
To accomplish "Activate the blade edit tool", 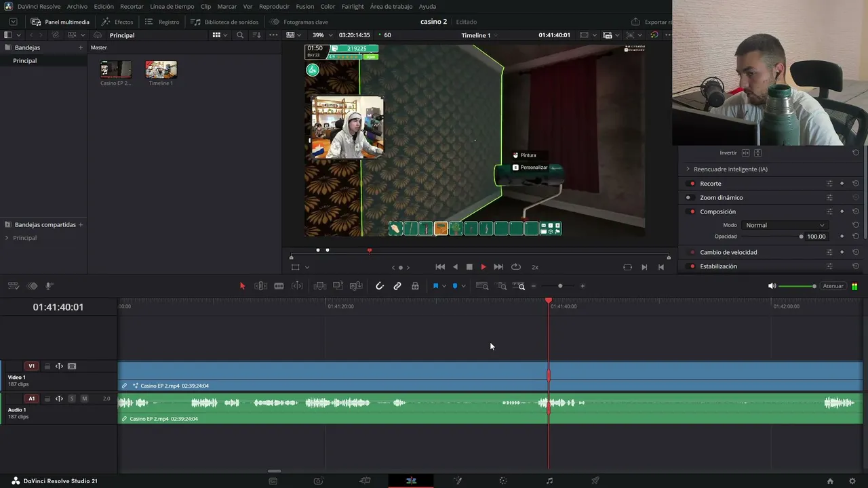I will click(279, 286).
